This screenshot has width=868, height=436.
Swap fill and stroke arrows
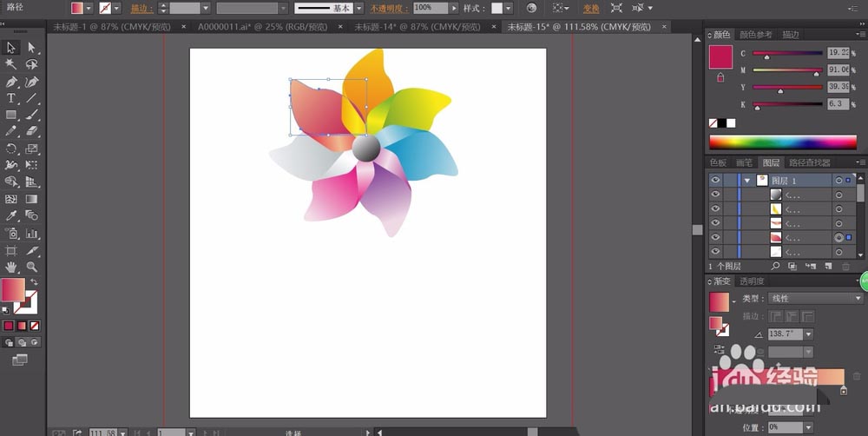tap(35, 282)
